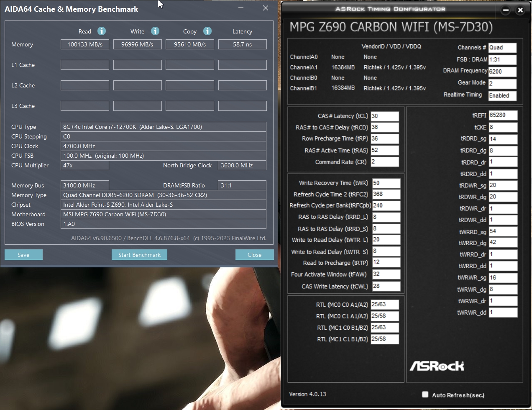Click the empty L3 Cache Latency field
The height and width of the screenshot is (410, 532).
click(243, 106)
